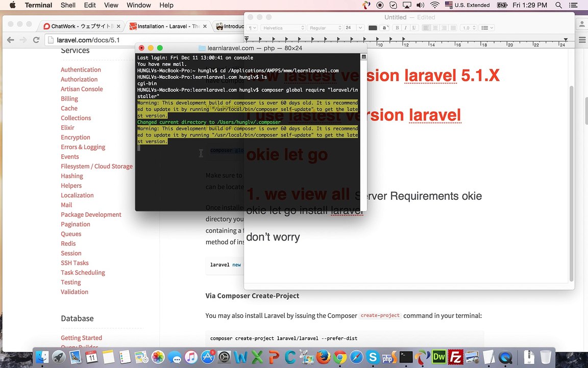The image size is (588, 368).
Task: Reload the Chrome page
Action: [x=36, y=40]
